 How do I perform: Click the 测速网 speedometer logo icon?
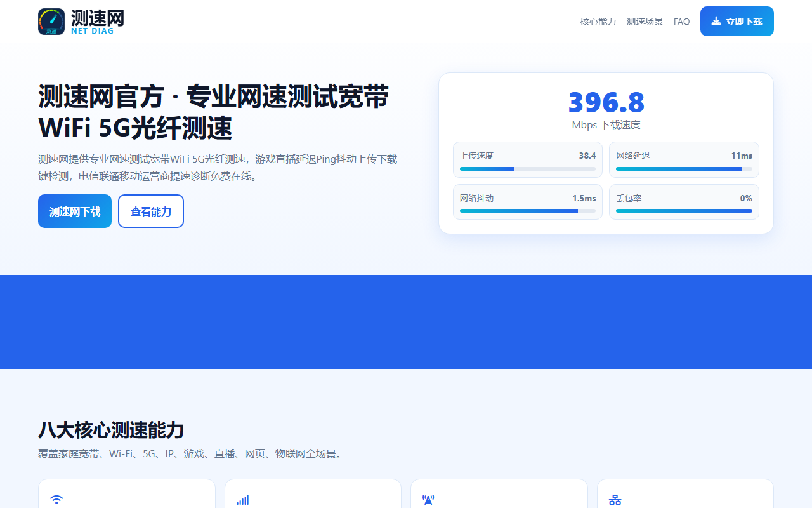coord(51,22)
